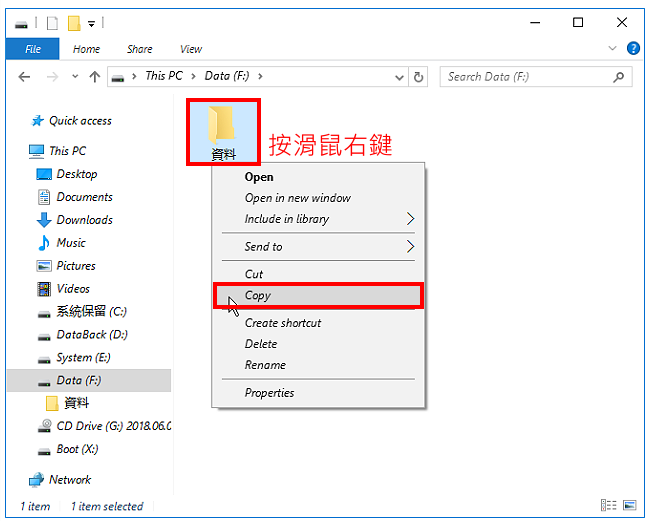Image resolution: width=652 pixels, height=521 pixels.
Task: Click the Properties page icon in quick access toolbar
Action: pyautogui.click(x=52, y=23)
